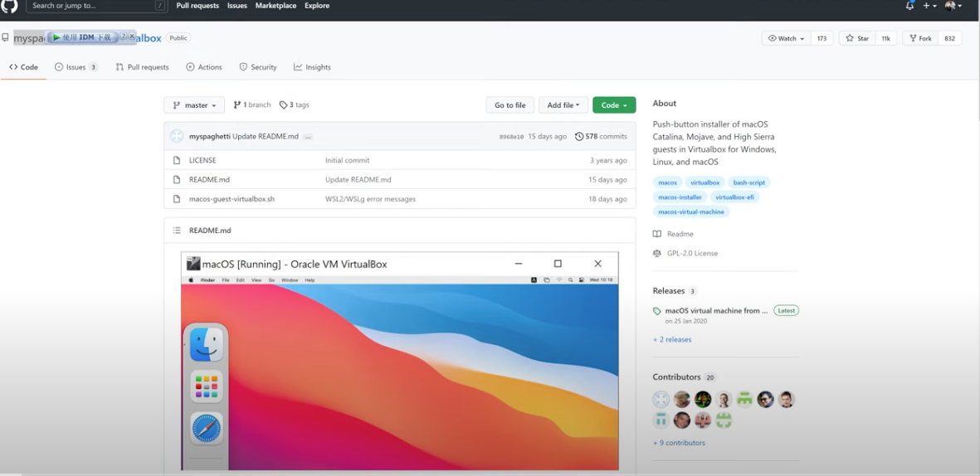
Task: Expand the Add file dropdown
Action: pos(563,105)
